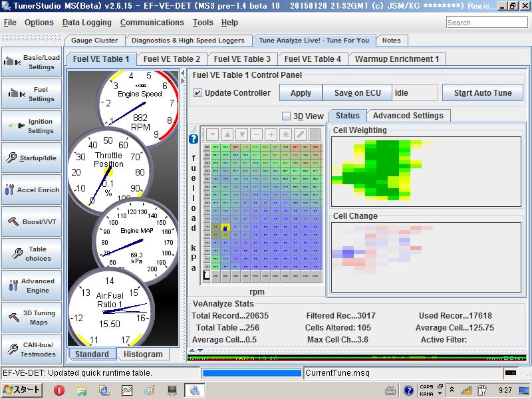Image resolution: width=532 pixels, height=399 pixels.
Task: Select the Warmup Enrichment 1 tab
Action: 397,59
